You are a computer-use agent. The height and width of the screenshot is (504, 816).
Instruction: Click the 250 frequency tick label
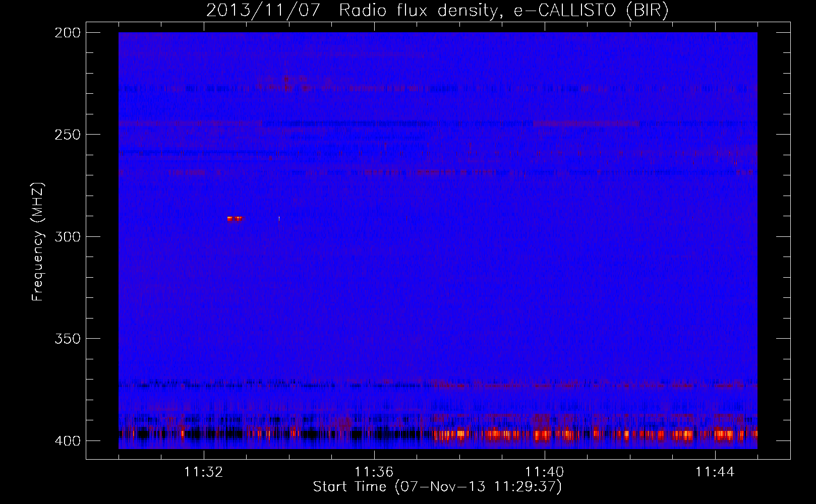pyautogui.click(x=67, y=135)
